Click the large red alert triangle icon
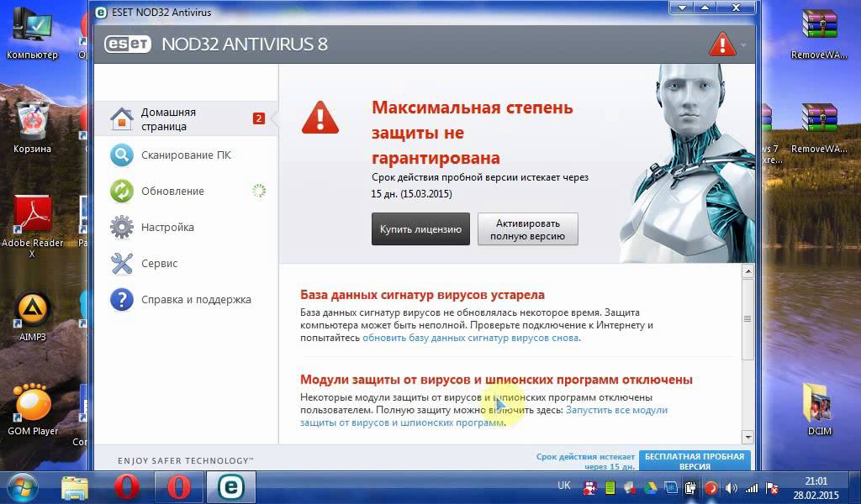Viewport: 861px width, 504px height. tap(320, 118)
